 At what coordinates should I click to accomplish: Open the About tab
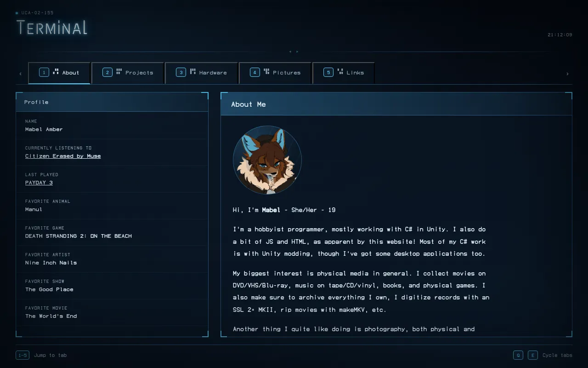[x=59, y=73]
